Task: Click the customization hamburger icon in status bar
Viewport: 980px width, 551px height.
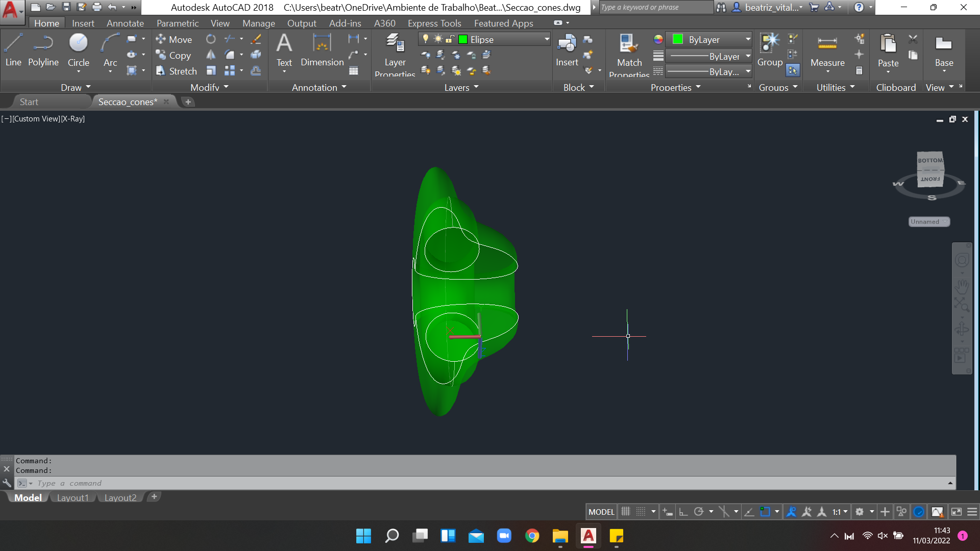Action: 972,512
